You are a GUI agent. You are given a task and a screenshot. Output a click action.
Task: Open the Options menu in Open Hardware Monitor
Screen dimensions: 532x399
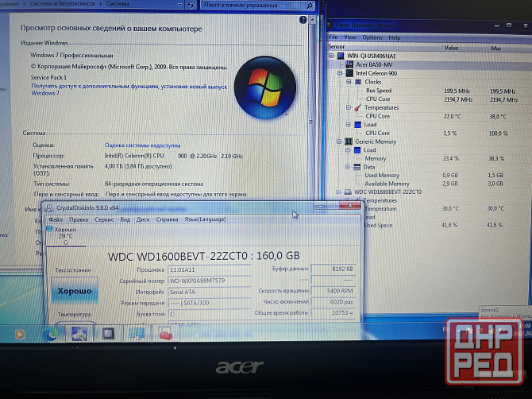372,37
